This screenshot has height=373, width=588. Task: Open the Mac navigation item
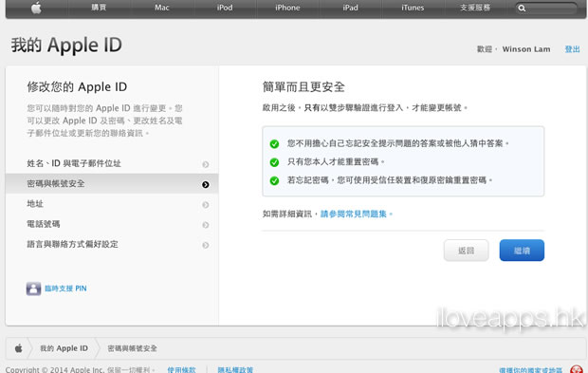162,8
